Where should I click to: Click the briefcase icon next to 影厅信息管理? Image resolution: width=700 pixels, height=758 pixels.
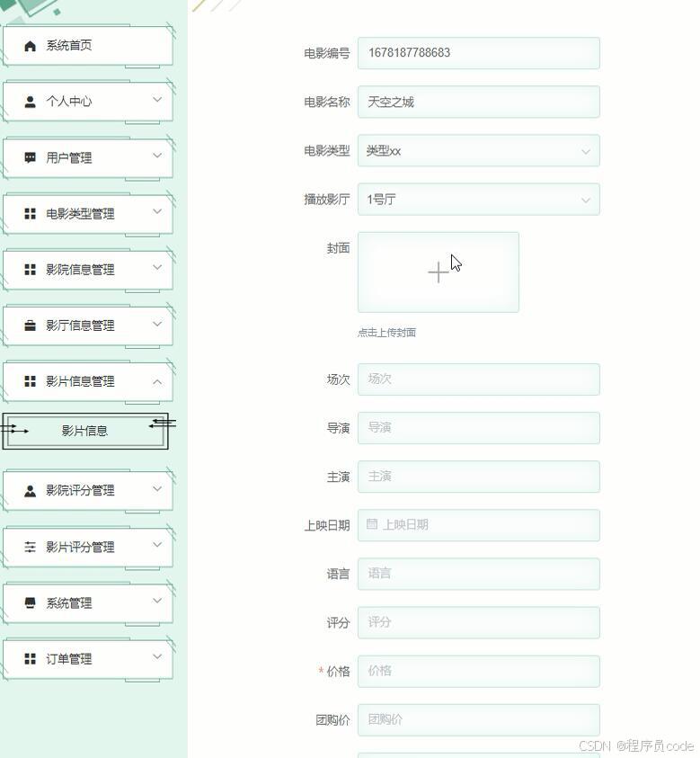[28, 325]
